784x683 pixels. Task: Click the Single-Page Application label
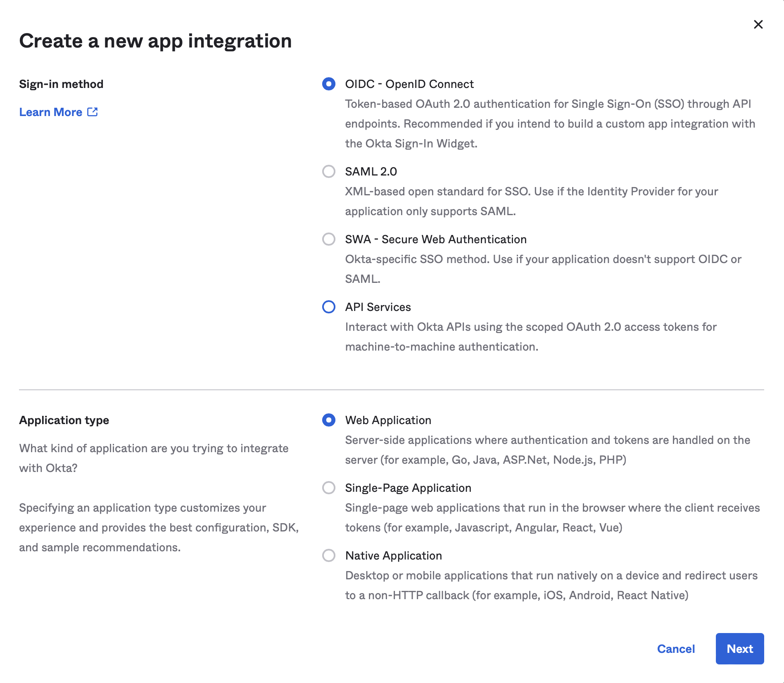(408, 488)
